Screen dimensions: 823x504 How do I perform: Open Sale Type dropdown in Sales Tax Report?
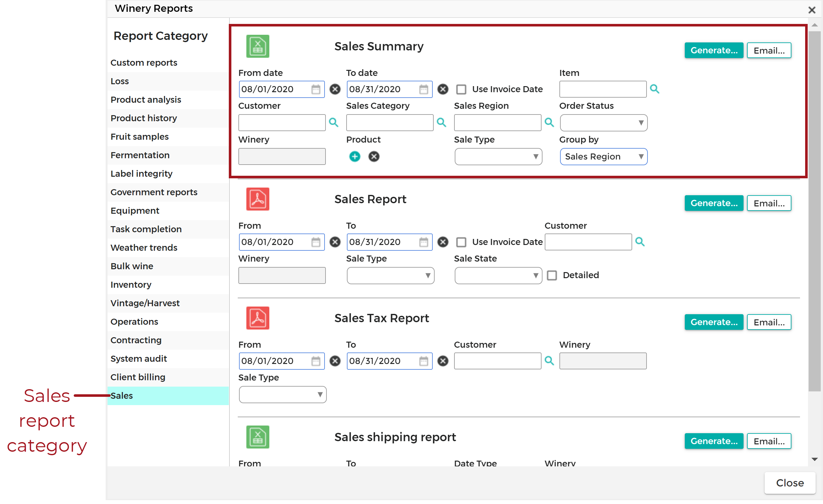(282, 395)
